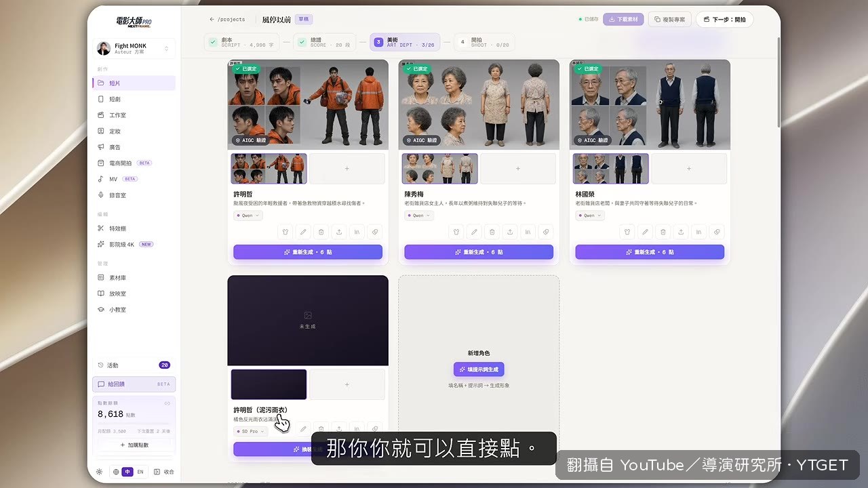
Task: Go to 工作室 in the sidebar
Action: click(134, 115)
